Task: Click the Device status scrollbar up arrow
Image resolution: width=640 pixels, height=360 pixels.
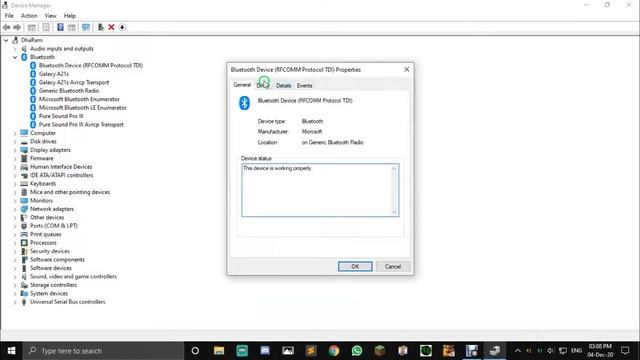Action: click(394, 168)
